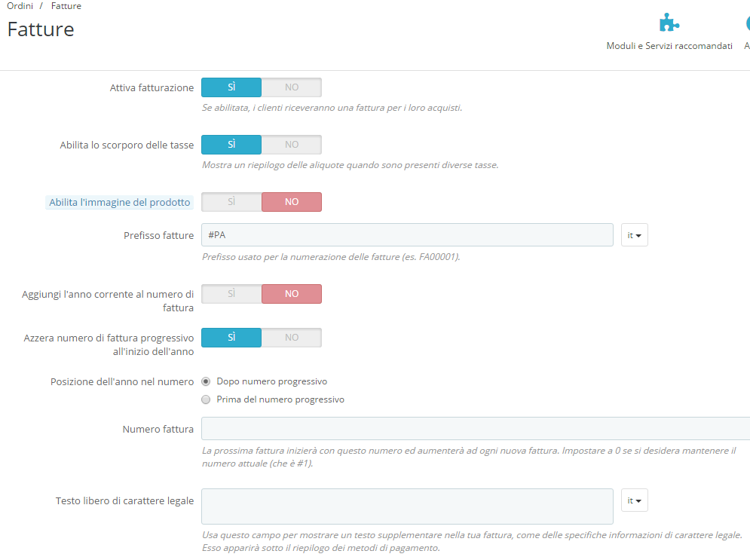Click SÌ on the Attiva fatturazione switch
Screen dimensions: 750x560
point(231,87)
